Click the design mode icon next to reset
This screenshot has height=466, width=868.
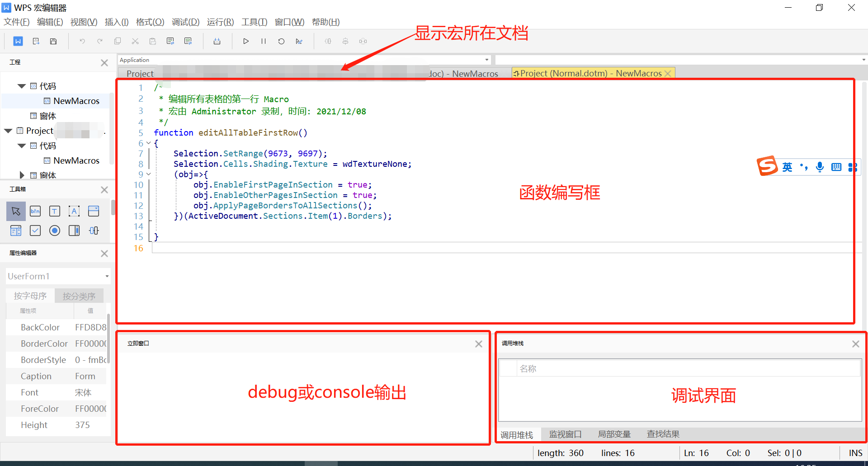(299, 41)
